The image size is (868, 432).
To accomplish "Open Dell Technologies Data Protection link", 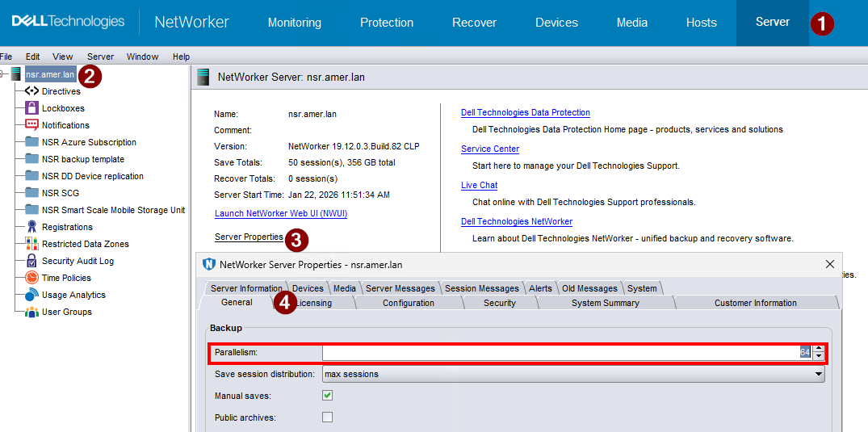I will [x=526, y=112].
